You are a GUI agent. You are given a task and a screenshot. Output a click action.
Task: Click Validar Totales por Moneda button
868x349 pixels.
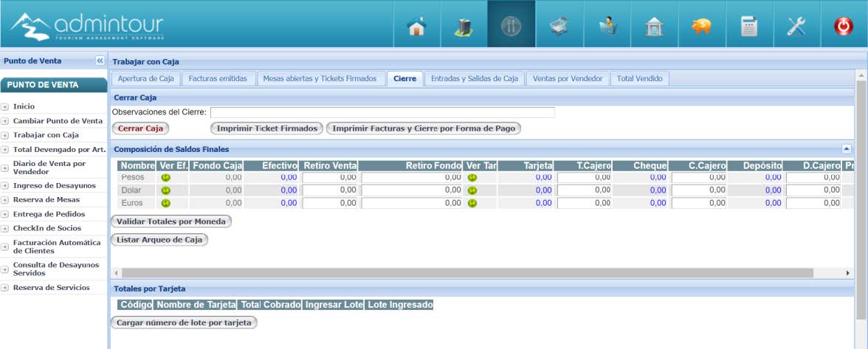[171, 221]
